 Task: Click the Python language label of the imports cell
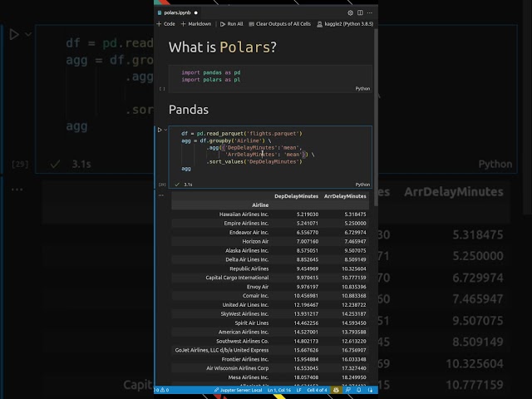point(362,89)
